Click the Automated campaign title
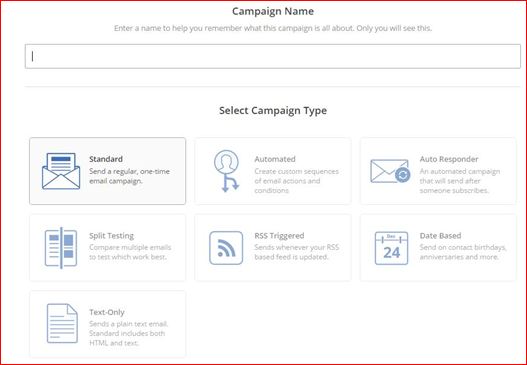This screenshot has width=527, height=365. [275, 159]
